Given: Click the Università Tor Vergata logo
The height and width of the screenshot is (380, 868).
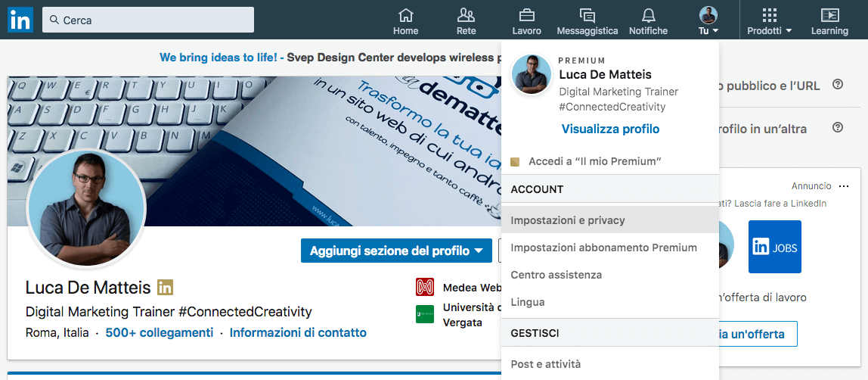Looking at the screenshot, I should tap(425, 314).
